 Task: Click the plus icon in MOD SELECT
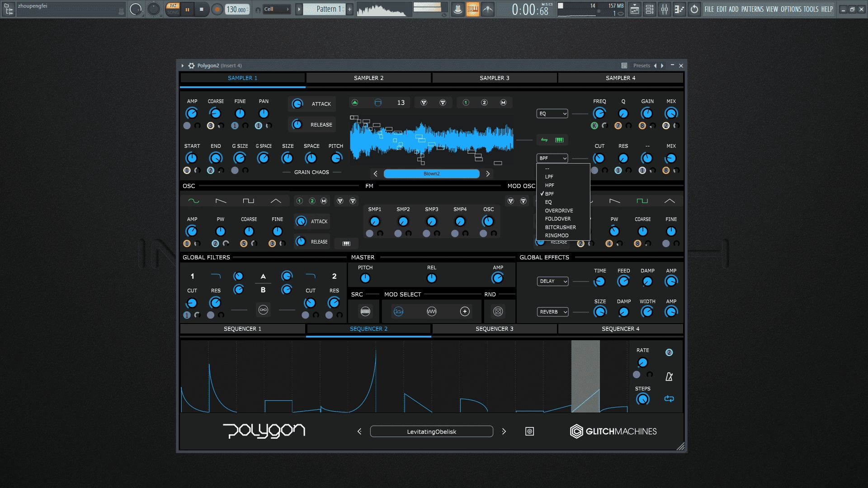coord(465,311)
